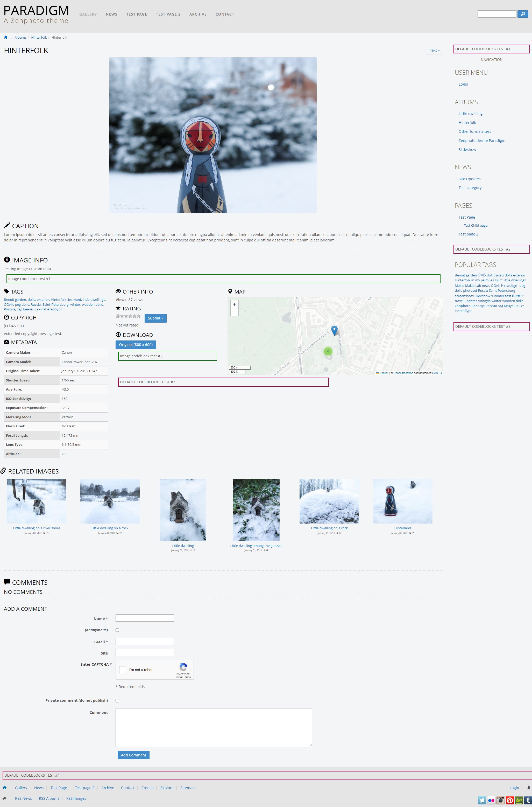
Task: Open the Archive menu item
Action: (x=198, y=14)
